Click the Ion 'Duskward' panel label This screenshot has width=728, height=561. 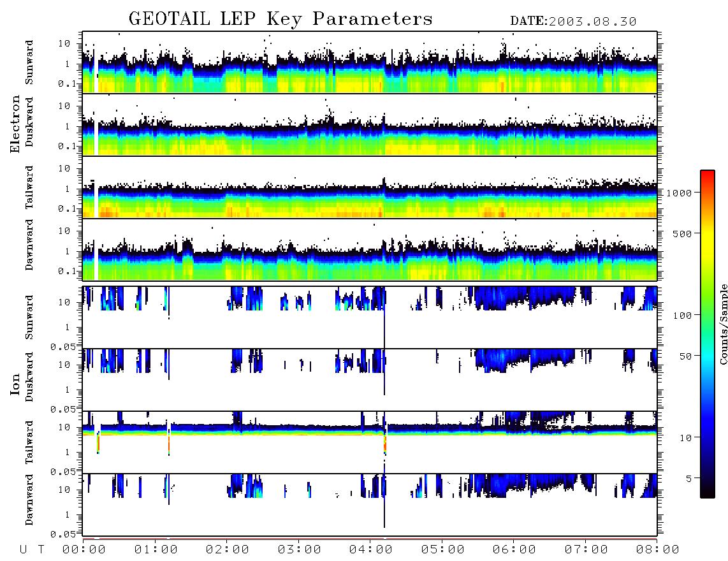[x=29, y=377]
